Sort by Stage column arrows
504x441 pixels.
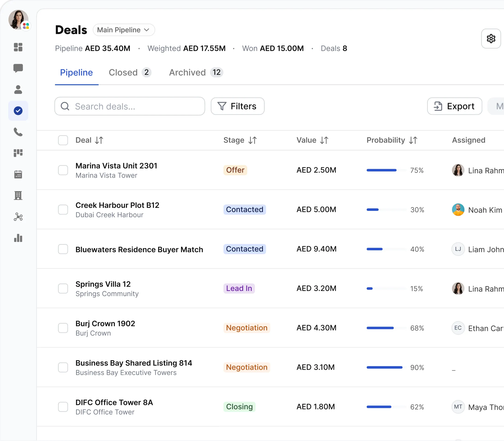(253, 140)
